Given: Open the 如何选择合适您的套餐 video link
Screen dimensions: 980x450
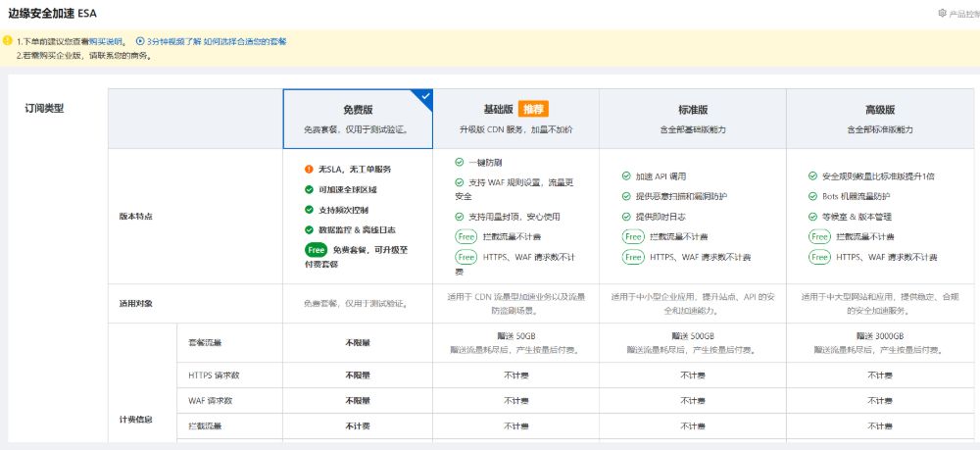Looking at the screenshot, I should [245, 42].
